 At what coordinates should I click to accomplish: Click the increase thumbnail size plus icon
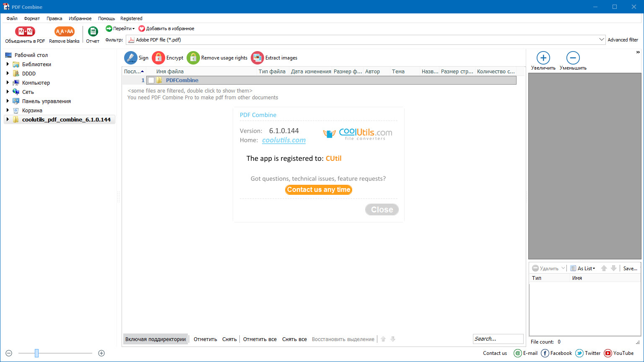101,353
